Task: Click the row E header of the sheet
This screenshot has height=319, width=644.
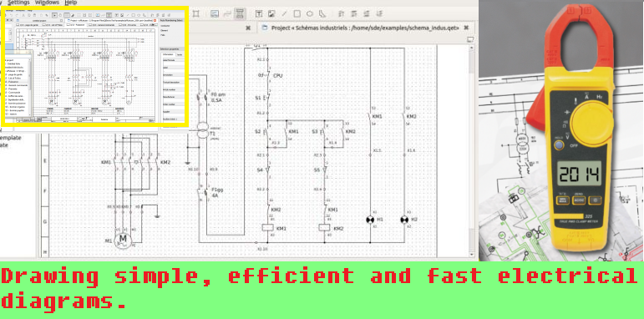Action: click(45, 161)
